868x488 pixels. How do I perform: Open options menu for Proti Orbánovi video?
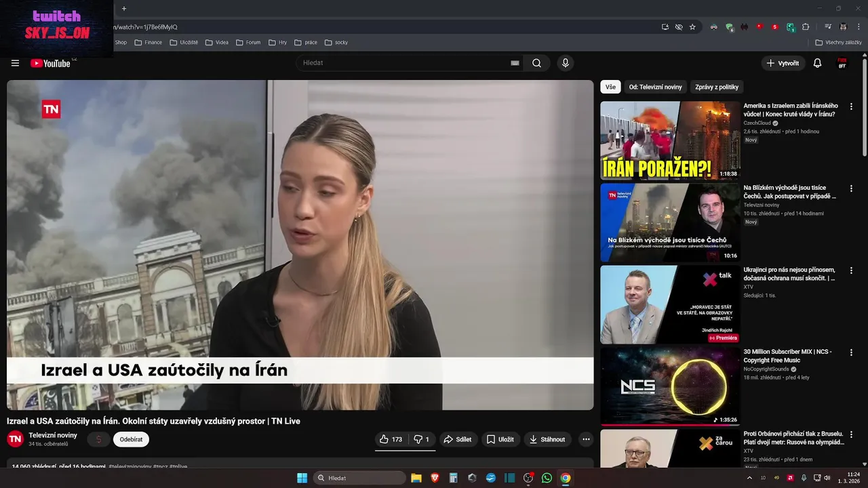click(851, 434)
